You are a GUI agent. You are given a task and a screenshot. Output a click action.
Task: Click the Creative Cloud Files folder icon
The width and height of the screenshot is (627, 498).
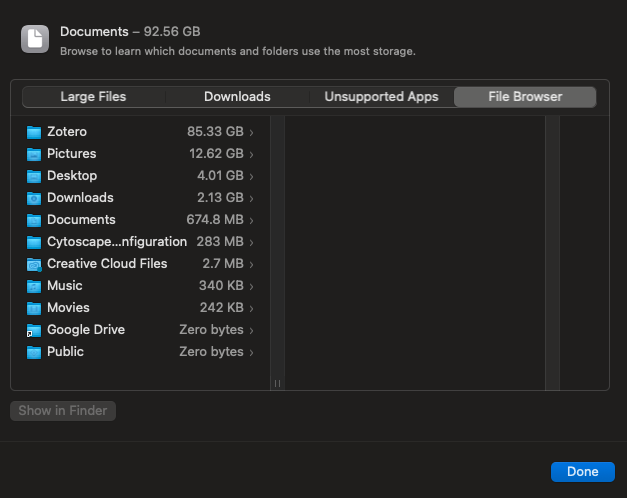click(34, 264)
